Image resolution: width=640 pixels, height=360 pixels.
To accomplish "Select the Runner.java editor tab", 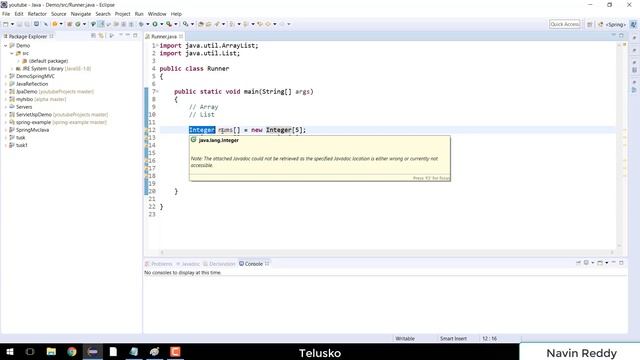I will coord(164,36).
